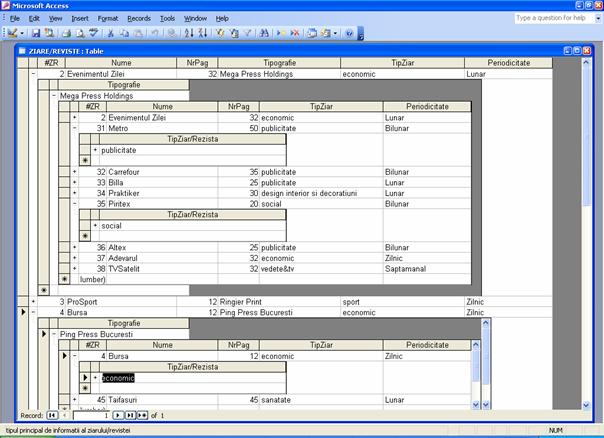Screen dimensions: 604x438
Task: Expand the Carrefour row
Action: tap(75, 172)
